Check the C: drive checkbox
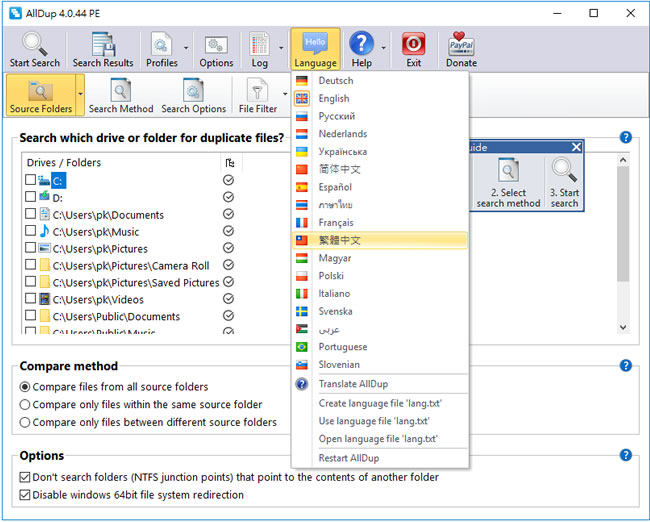Image resolution: width=650 pixels, height=522 pixels. [30, 180]
